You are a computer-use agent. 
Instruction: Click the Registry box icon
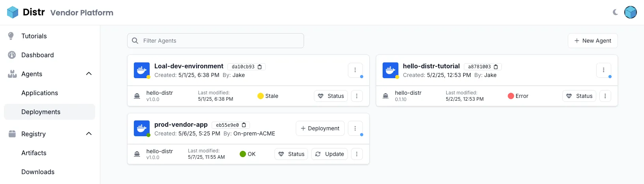pos(12,134)
